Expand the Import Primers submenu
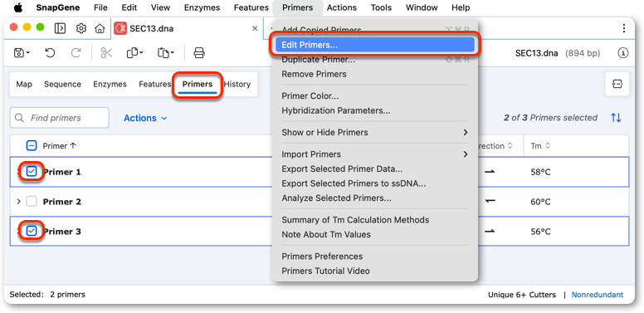 tap(375, 154)
